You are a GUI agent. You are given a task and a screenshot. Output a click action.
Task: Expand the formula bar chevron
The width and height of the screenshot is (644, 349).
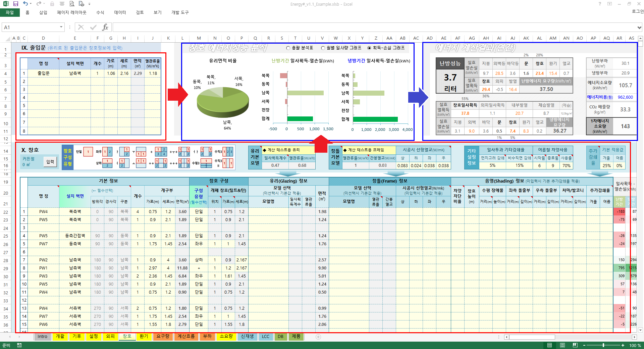click(639, 27)
